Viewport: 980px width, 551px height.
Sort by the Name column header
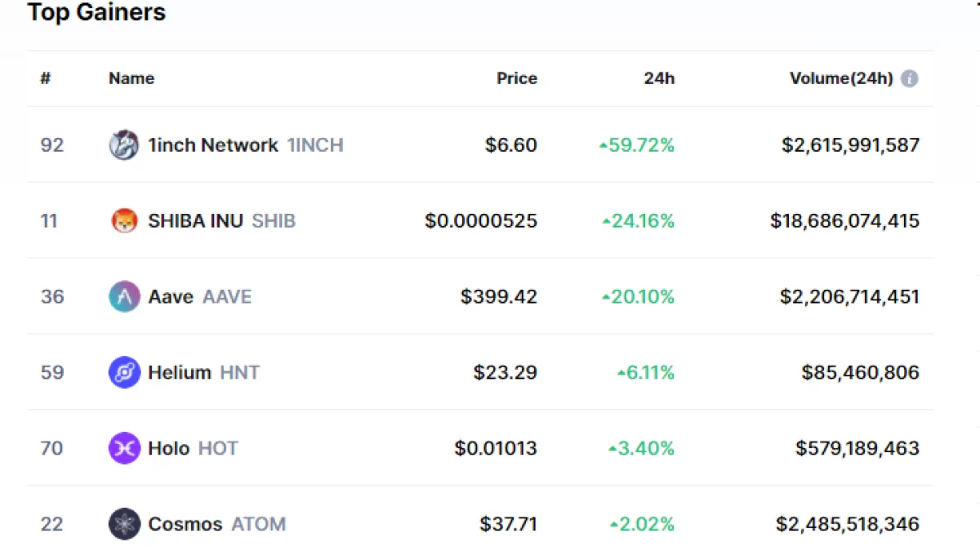(131, 78)
